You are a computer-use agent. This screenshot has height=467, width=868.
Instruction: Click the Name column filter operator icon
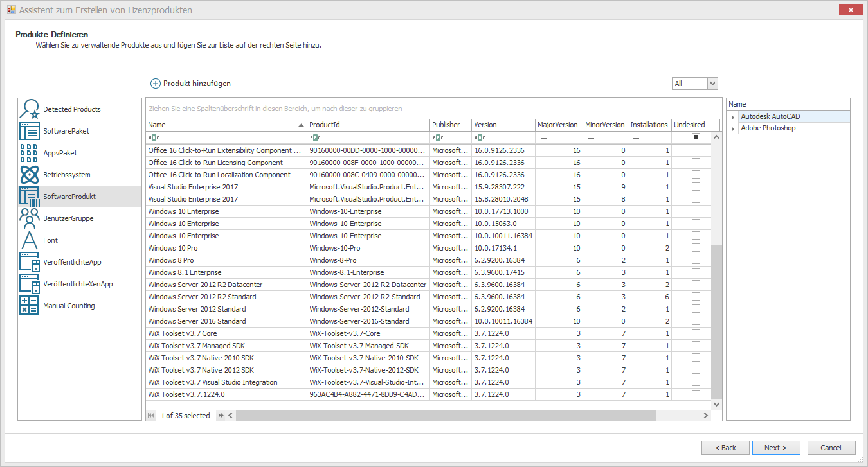pyautogui.click(x=153, y=137)
